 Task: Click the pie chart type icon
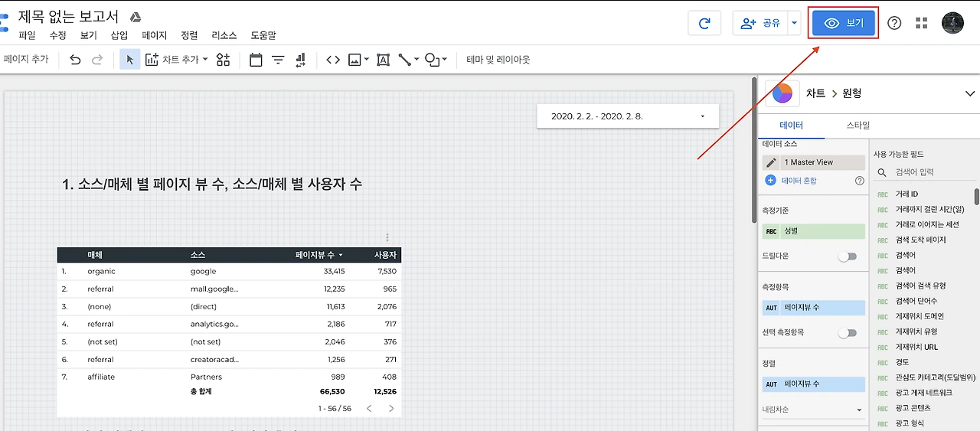click(x=782, y=93)
